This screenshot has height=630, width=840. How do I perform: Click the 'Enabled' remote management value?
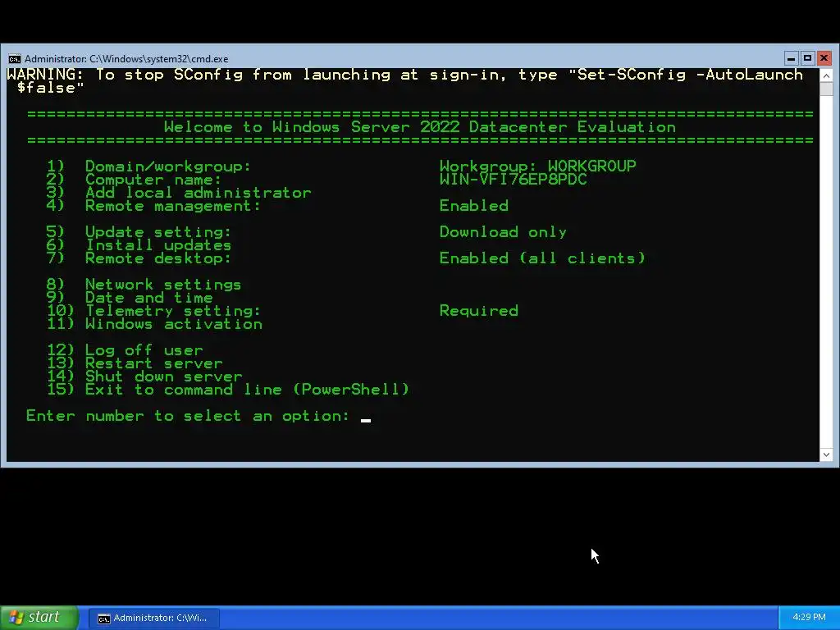tap(474, 206)
